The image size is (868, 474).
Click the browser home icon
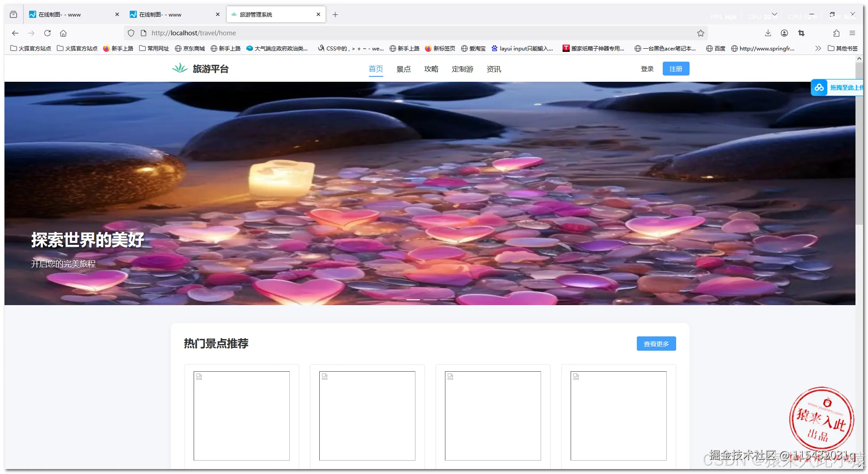(x=63, y=33)
